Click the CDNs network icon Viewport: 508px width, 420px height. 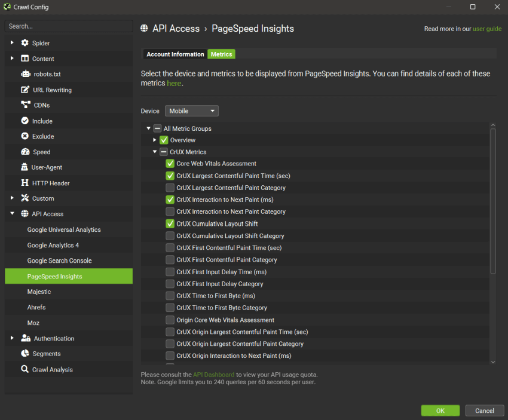(26, 105)
